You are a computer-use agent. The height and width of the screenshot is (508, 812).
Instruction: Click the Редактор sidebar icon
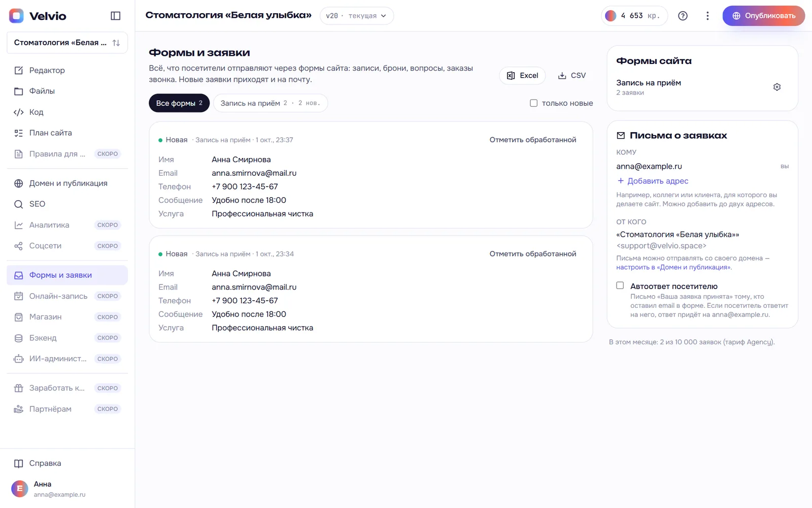coord(19,70)
